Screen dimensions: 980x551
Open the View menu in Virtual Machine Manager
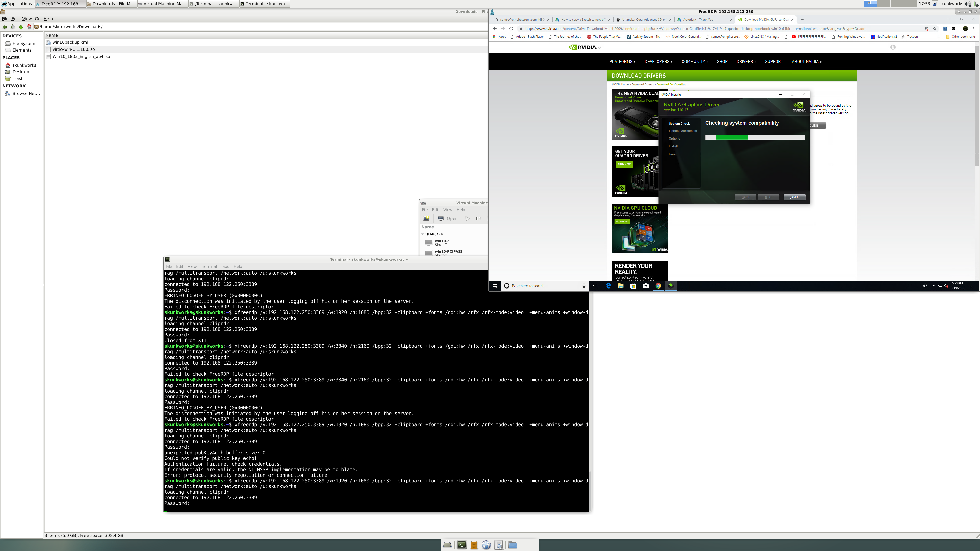pos(448,210)
